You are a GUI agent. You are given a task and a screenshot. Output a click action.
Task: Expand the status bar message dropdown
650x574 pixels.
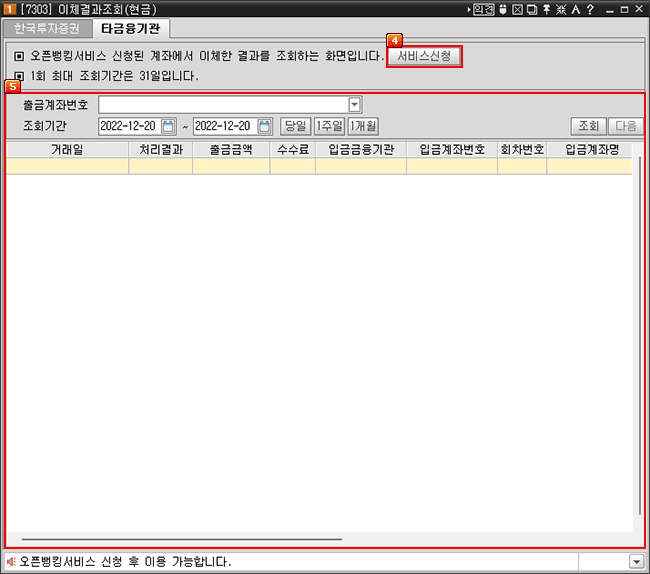click(636, 562)
